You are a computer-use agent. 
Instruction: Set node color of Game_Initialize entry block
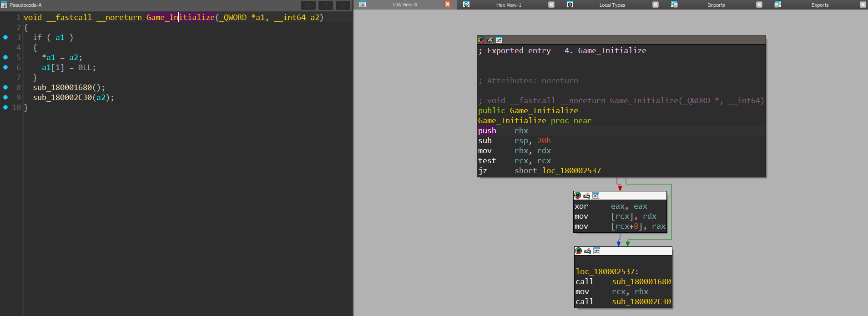481,40
